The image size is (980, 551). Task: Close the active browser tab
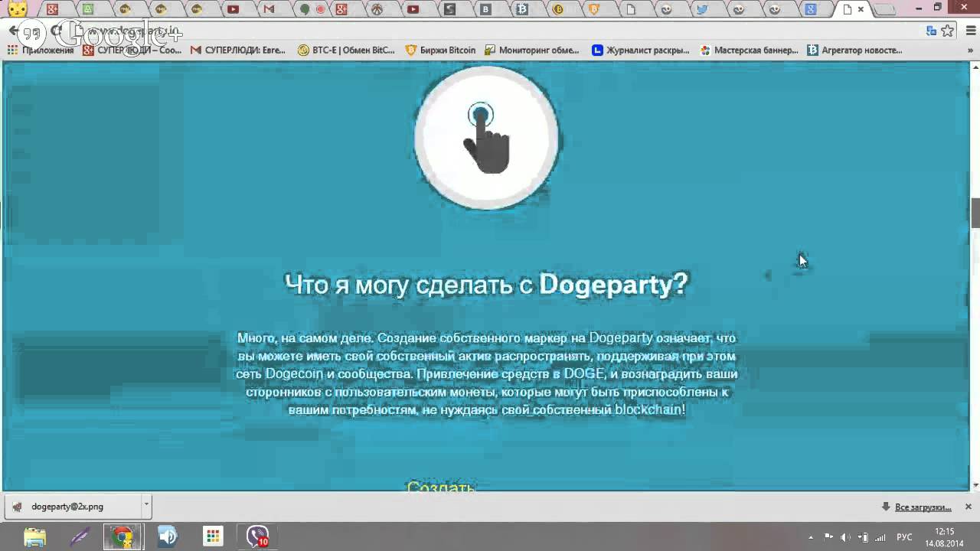coord(861,9)
